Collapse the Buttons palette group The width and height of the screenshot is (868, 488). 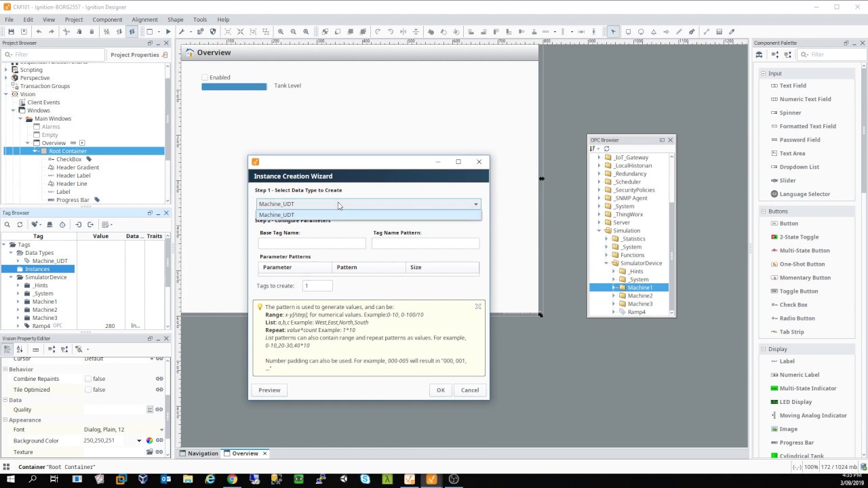(x=763, y=211)
